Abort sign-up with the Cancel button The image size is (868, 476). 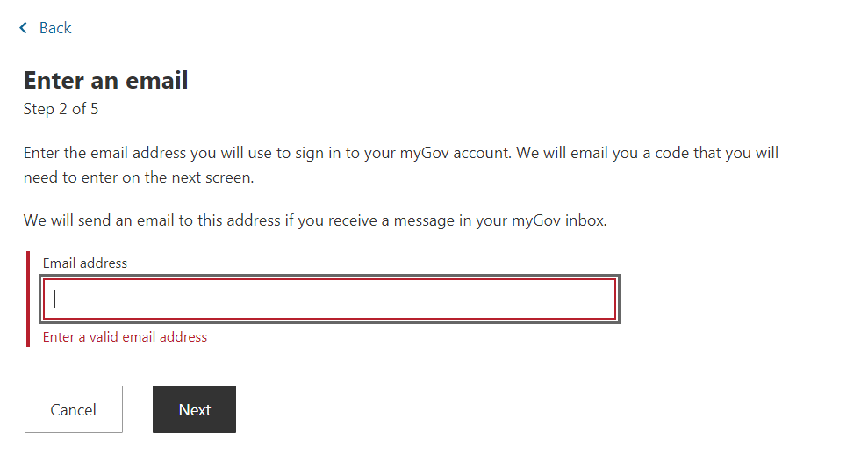click(x=74, y=409)
